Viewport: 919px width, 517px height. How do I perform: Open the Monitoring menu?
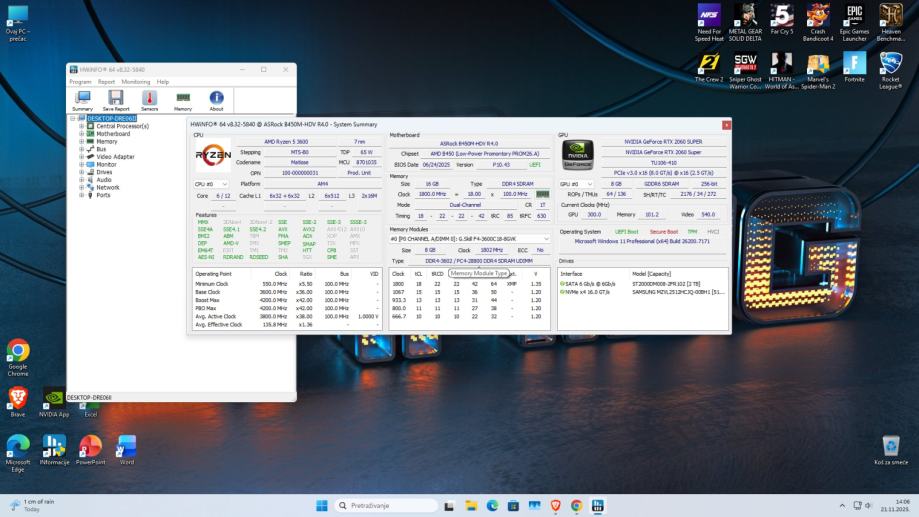pyautogui.click(x=136, y=81)
